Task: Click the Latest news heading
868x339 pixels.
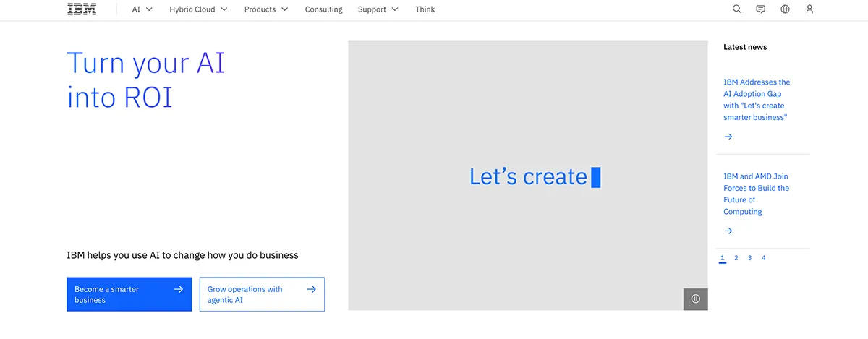Action: (745, 47)
